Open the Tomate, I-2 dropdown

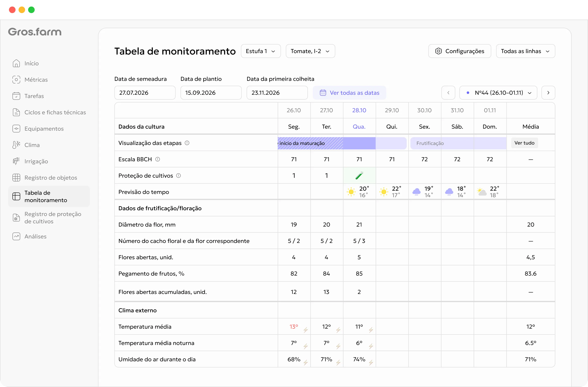tap(310, 51)
